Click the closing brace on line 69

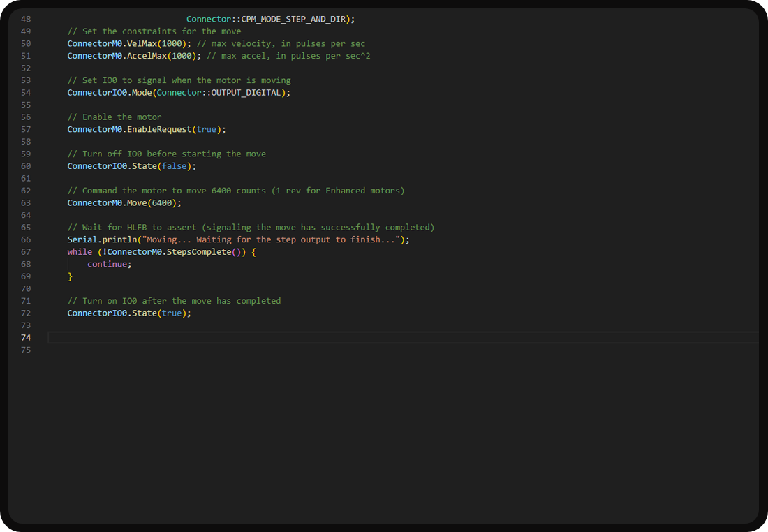pos(70,276)
